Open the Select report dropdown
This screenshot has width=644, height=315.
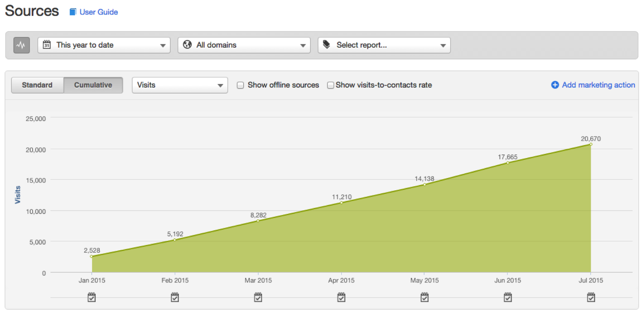click(384, 45)
